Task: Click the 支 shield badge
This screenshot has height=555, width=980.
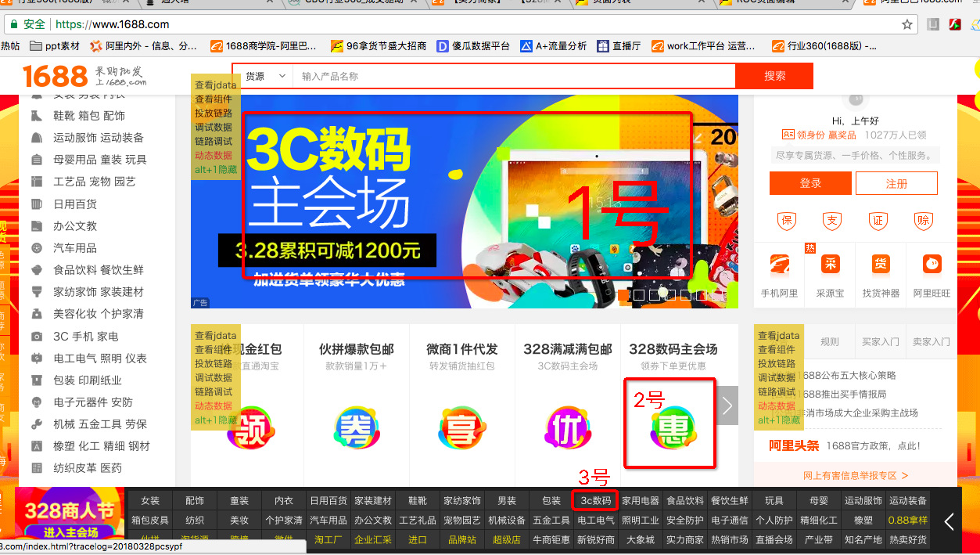Action: click(832, 221)
